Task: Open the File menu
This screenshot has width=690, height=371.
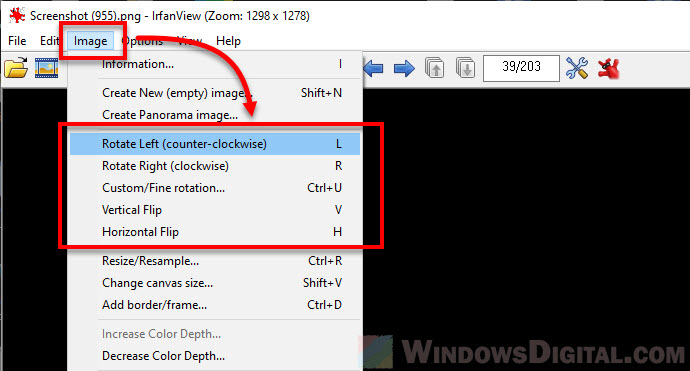Action: click(x=17, y=41)
